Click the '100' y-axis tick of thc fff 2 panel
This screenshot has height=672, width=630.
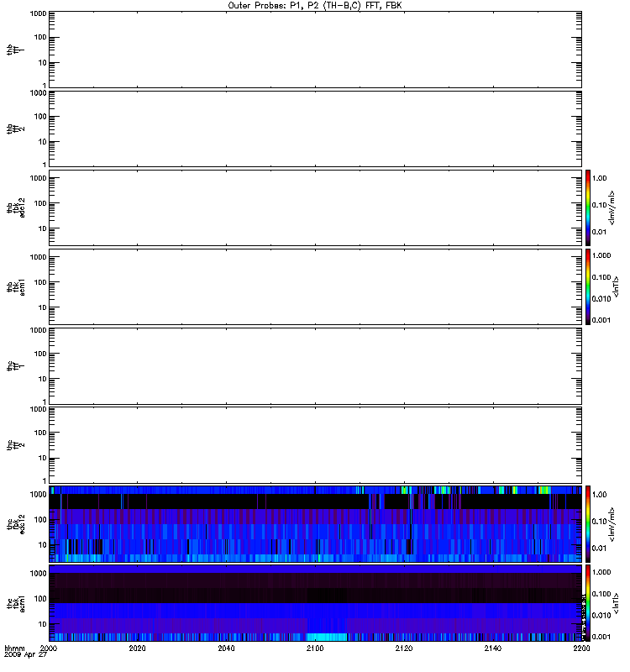(40, 433)
